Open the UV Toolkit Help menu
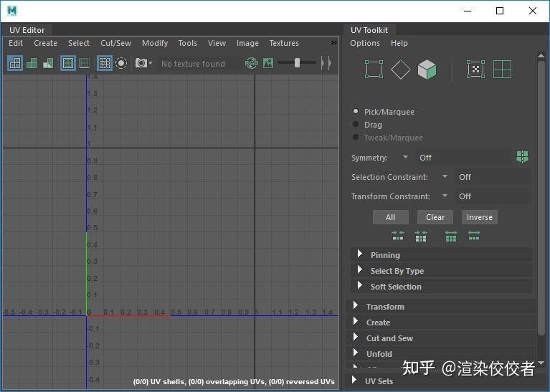 click(399, 43)
